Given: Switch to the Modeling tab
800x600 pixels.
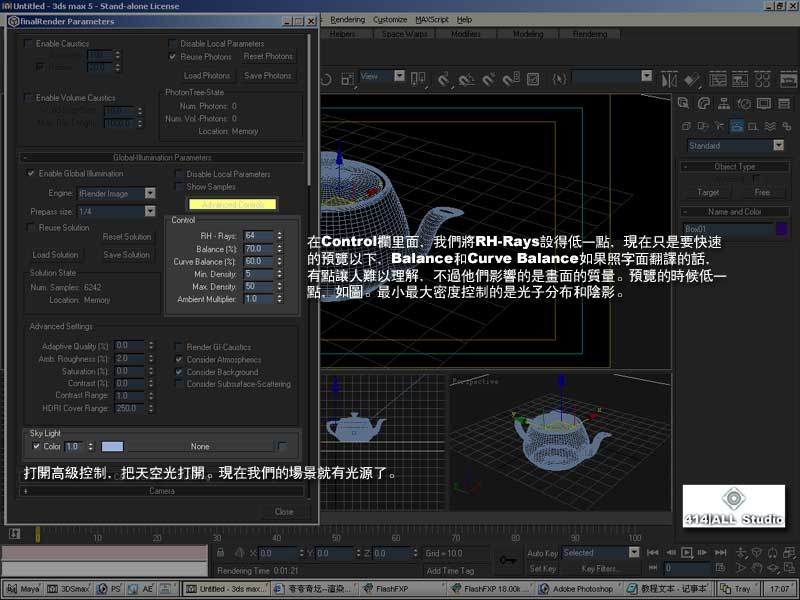Looking at the screenshot, I should 528,34.
